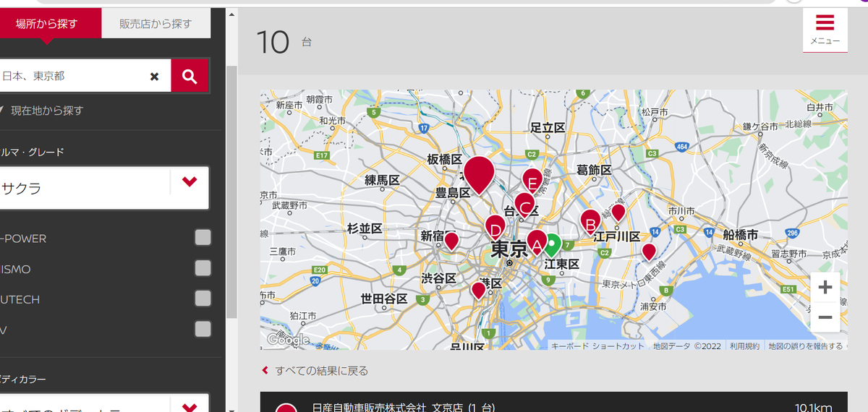Screen dimensions: 868x412
Task: Toggle the e-POWER checkbox
Action: [203, 238]
